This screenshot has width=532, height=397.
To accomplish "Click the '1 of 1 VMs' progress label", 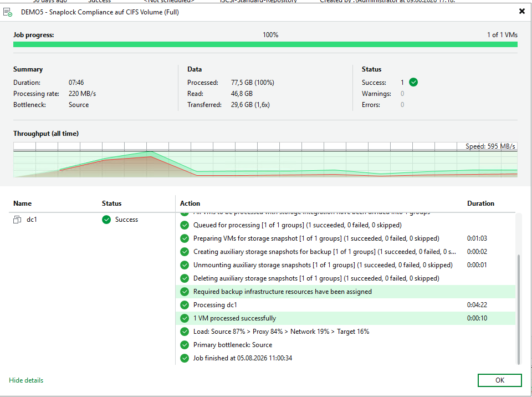I will tap(503, 35).
